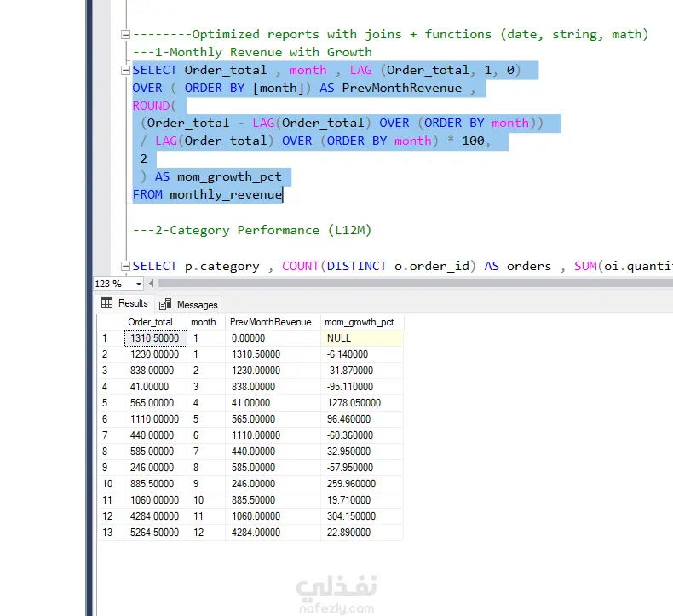Collapse the Optimized reports comment region

125,34
